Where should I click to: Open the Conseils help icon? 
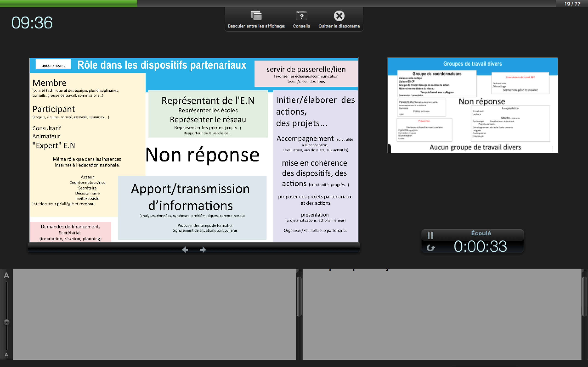[301, 16]
